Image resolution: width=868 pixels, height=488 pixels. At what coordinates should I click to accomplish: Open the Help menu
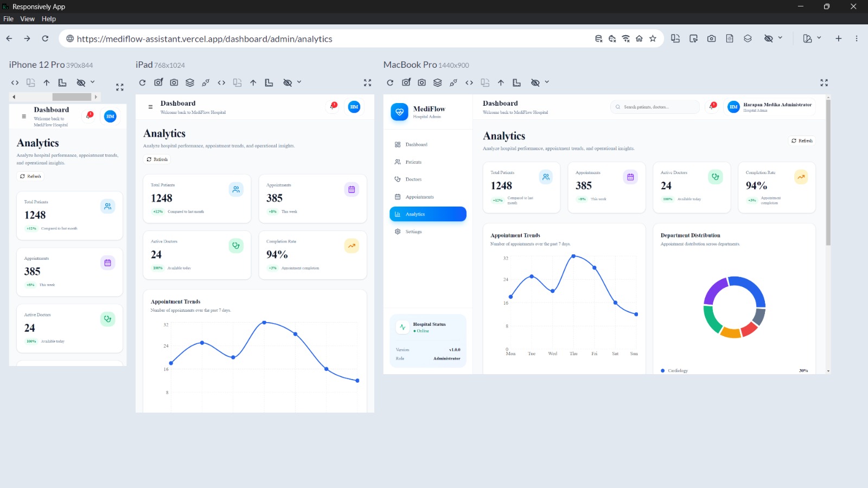(x=49, y=18)
